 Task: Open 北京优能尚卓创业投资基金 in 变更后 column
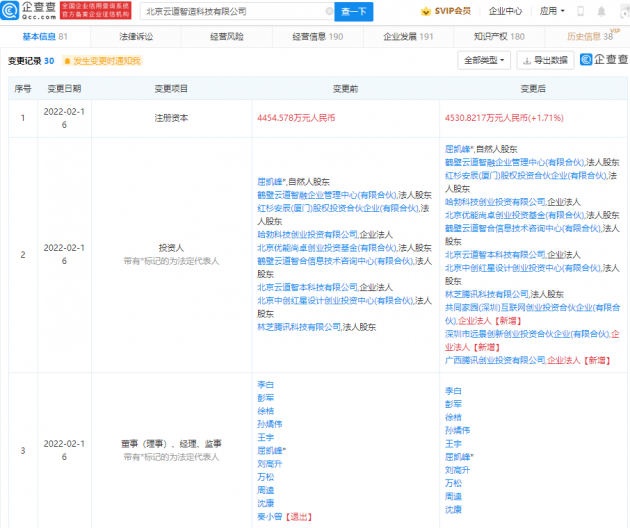[x=514, y=215]
